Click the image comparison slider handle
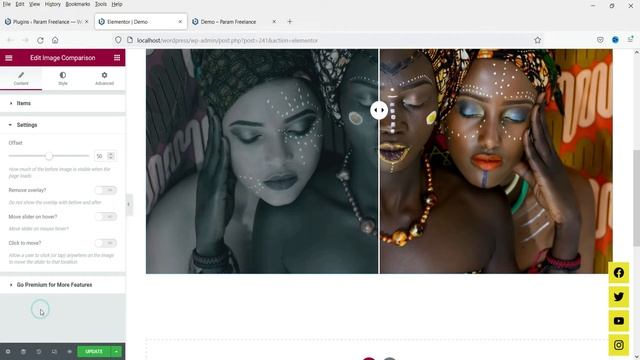The image size is (640, 360). 379,110
